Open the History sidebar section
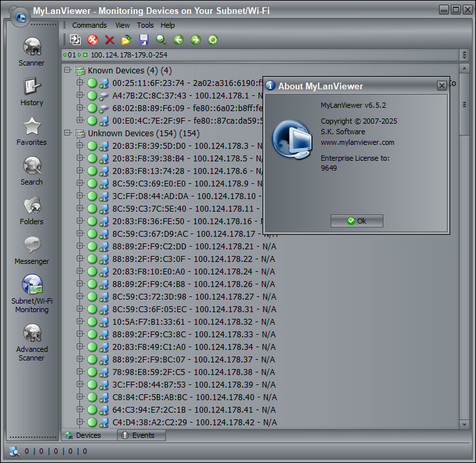476x463 pixels. (x=32, y=91)
